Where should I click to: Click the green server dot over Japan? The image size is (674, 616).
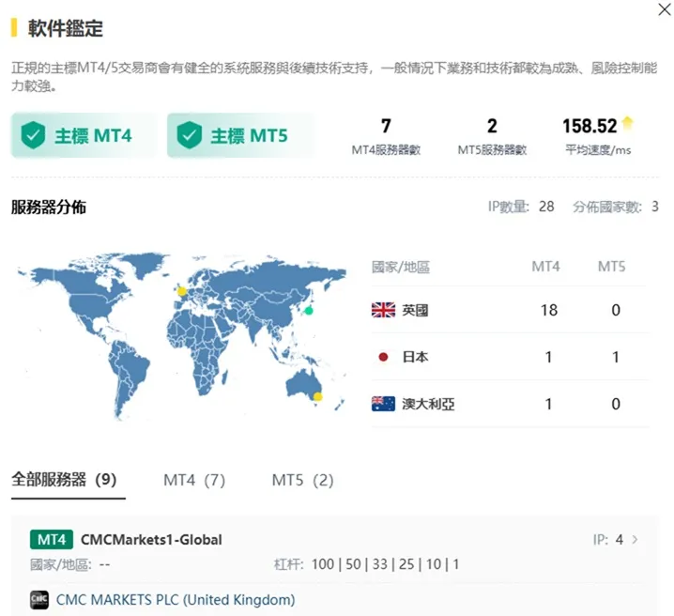308,311
